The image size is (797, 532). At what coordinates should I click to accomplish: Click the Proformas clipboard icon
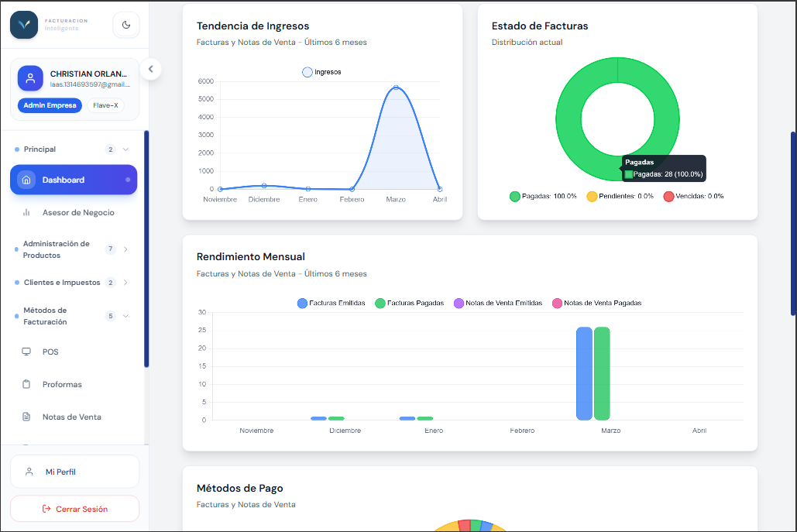(26, 384)
